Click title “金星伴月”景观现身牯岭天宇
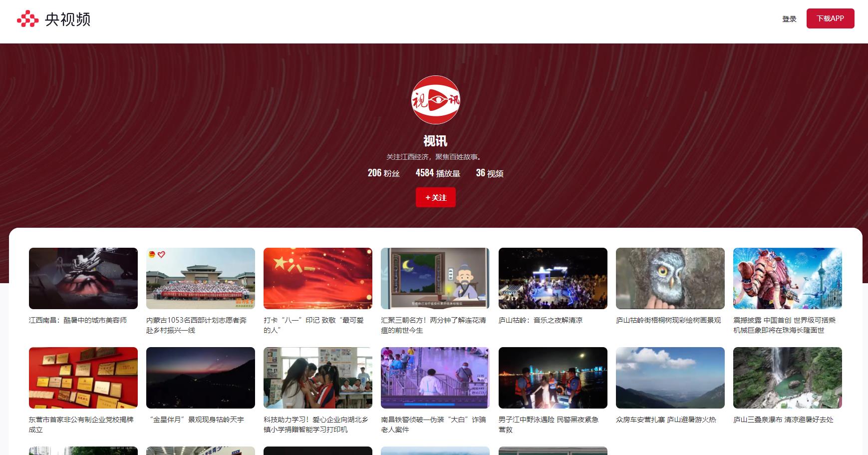Screen dimensions: 868x455 tap(197, 420)
